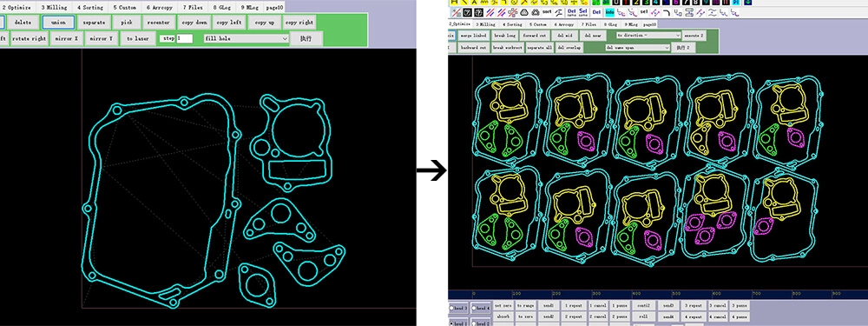Screen dimensions: 868x326
Task: Click the 'copy down' button
Action: coord(194,23)
